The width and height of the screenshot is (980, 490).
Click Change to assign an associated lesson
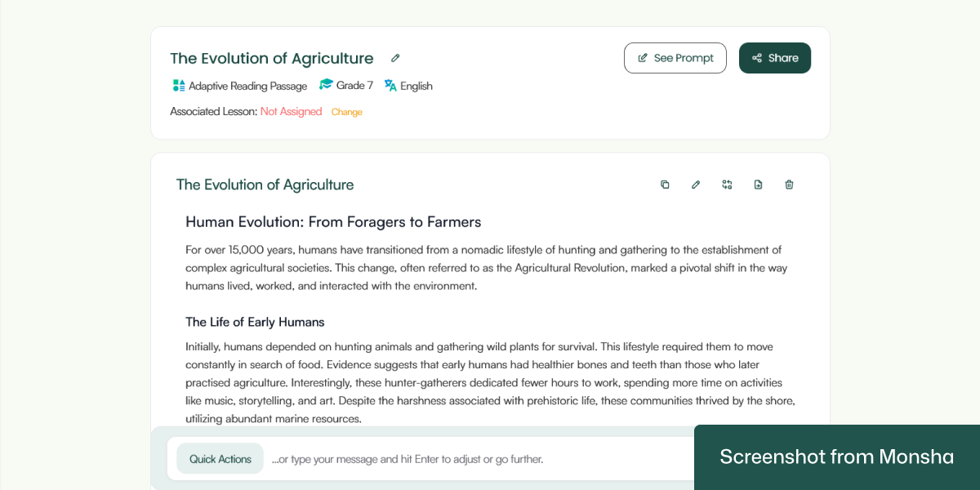[347, 112]
